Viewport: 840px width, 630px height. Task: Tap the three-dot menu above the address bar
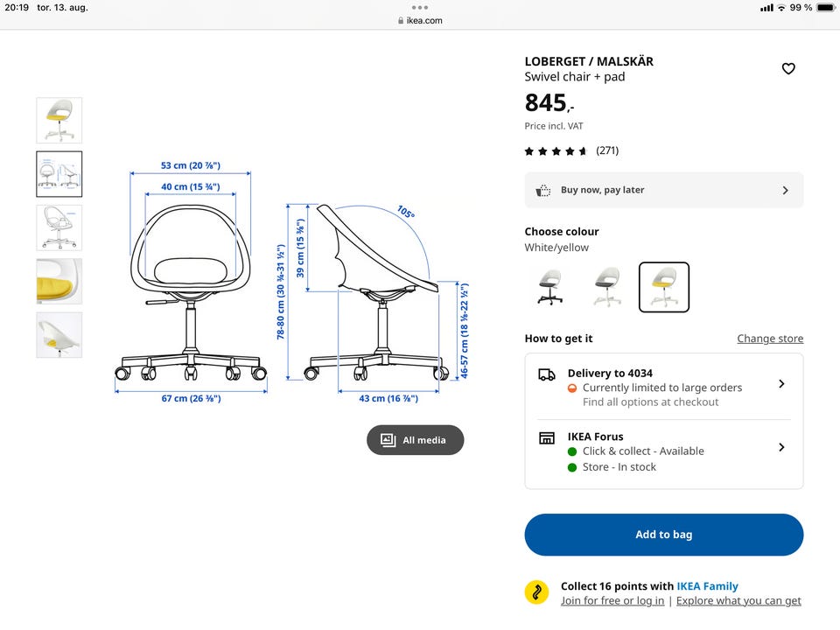click(420, 8)
